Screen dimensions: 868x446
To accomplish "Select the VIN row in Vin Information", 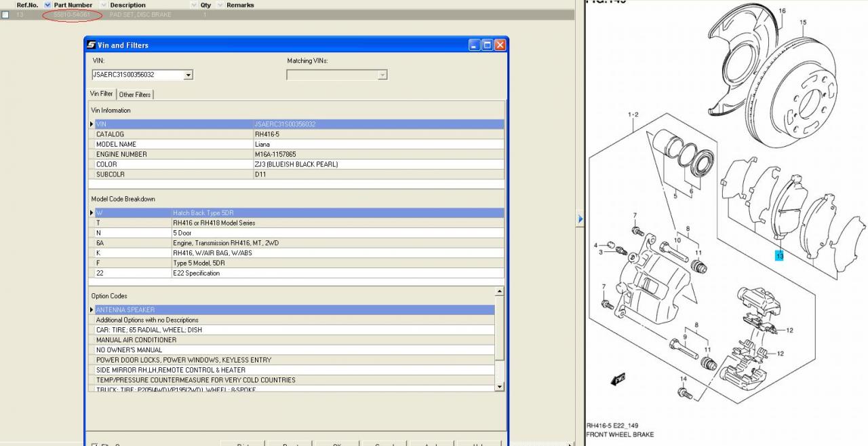I will [x=296, y=124].
